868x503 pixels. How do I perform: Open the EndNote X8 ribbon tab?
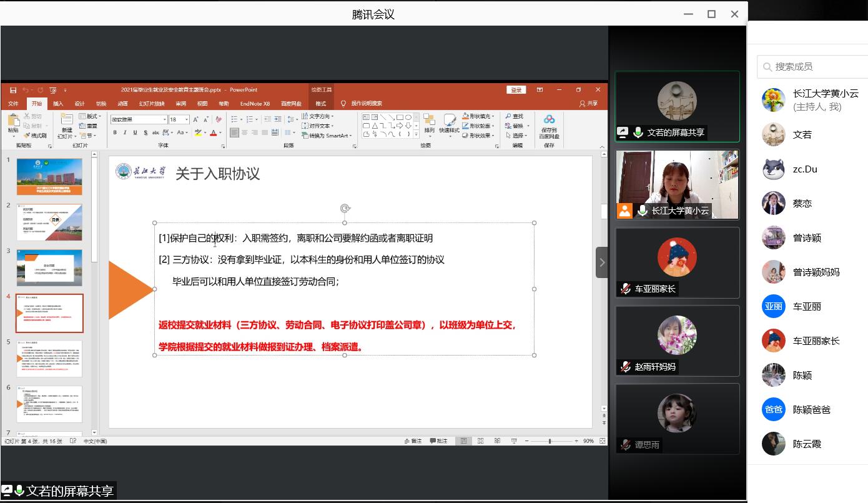point(255,104)
